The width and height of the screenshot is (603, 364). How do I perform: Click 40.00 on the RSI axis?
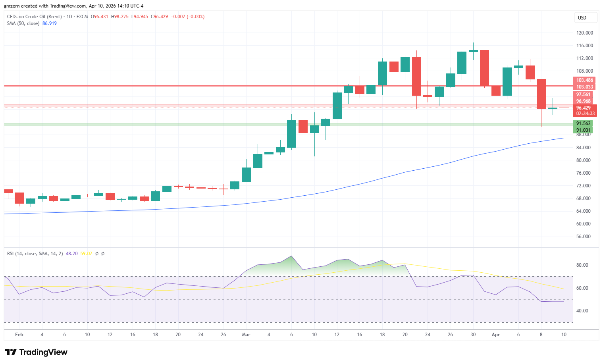pos(582,311)
